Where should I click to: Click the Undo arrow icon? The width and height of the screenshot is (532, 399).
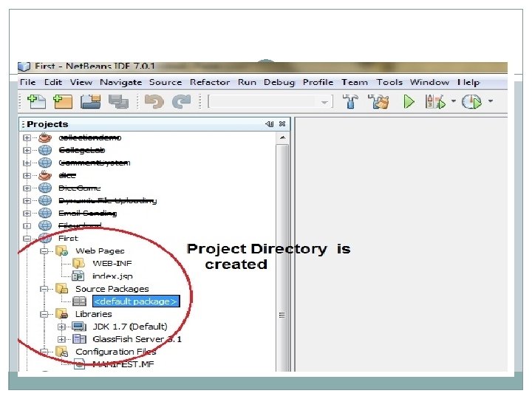(x=154, y=101)
